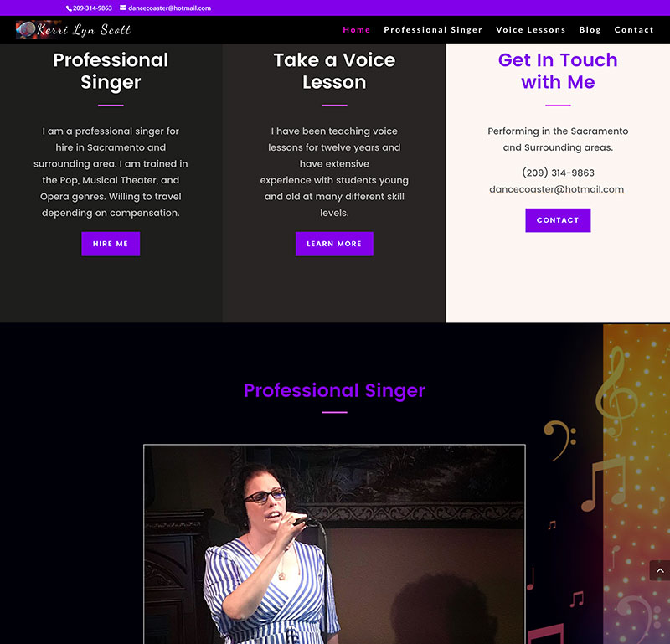Click the HIRE ME button
Image resolution: width=670 pixels, height=644 pixels.
point(111,244)
